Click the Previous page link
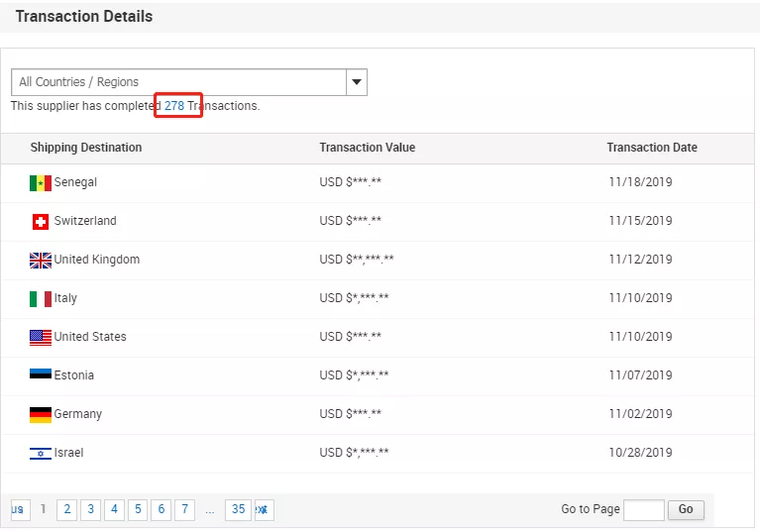This screenshot has width=760, height=532. 18,510
